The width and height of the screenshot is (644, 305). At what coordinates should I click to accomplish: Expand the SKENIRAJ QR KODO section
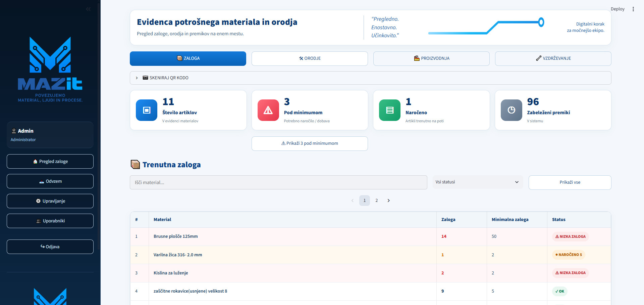[370, 78]
